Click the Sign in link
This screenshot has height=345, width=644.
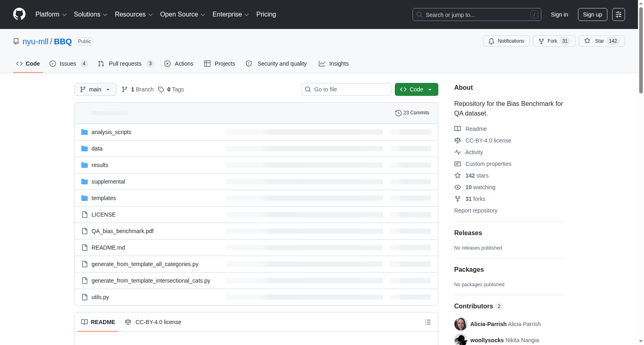(x=559, y=14)
